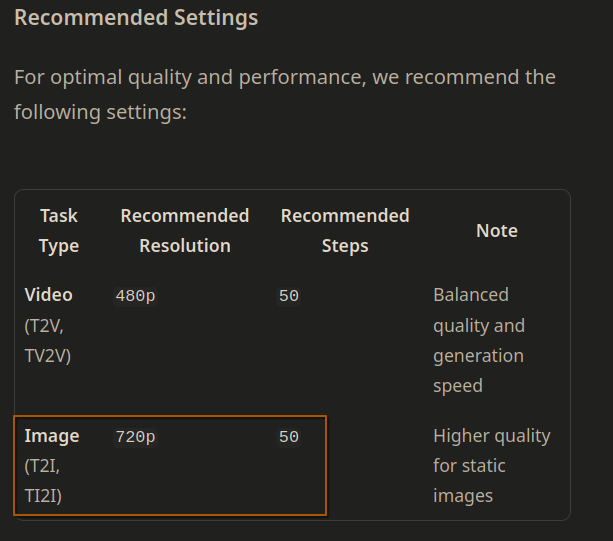Click the Balanced quality and generation speed note

coord(479,340)
